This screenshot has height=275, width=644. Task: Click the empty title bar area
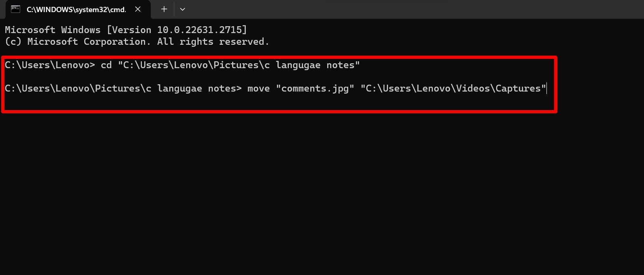[403, 9]
